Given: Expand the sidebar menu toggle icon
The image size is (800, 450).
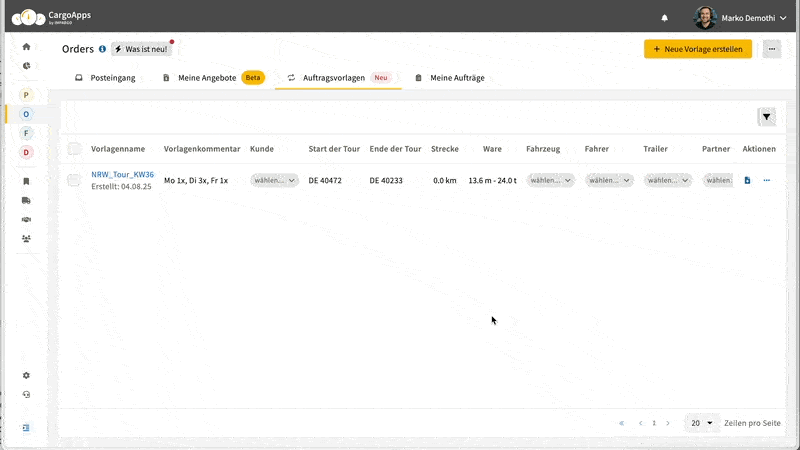Looking at the screenshot, I should tap(27, 428).
